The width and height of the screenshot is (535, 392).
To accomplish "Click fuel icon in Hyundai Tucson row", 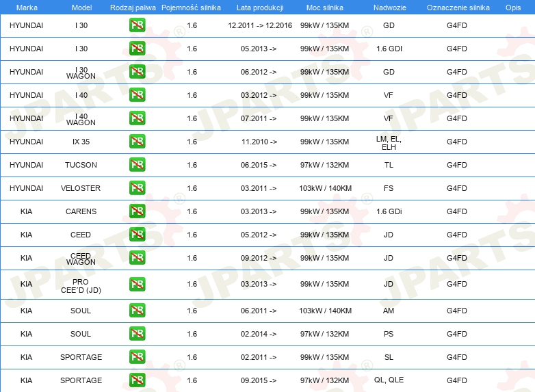I will tap(137, 164).
